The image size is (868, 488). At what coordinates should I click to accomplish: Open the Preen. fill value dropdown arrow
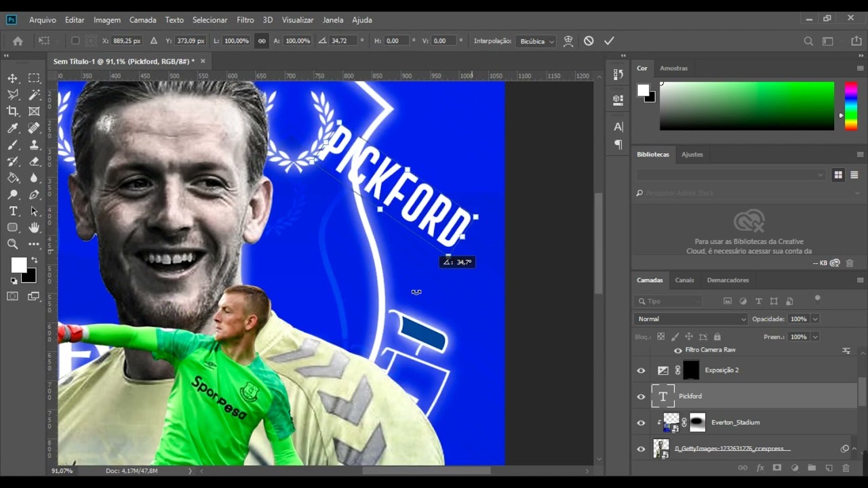(x=815, y=336)
